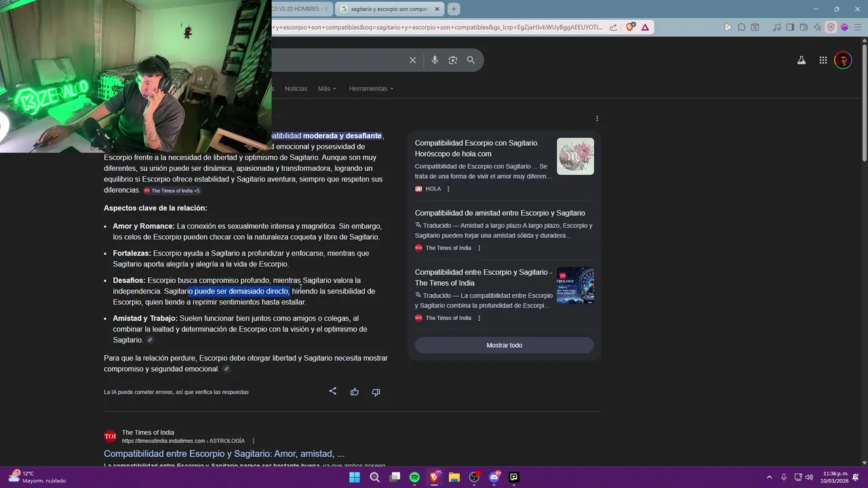Viewport: 868px width, 488px height.
Task: Submit search with the magnifying glass icon
Action: [471, 60]
